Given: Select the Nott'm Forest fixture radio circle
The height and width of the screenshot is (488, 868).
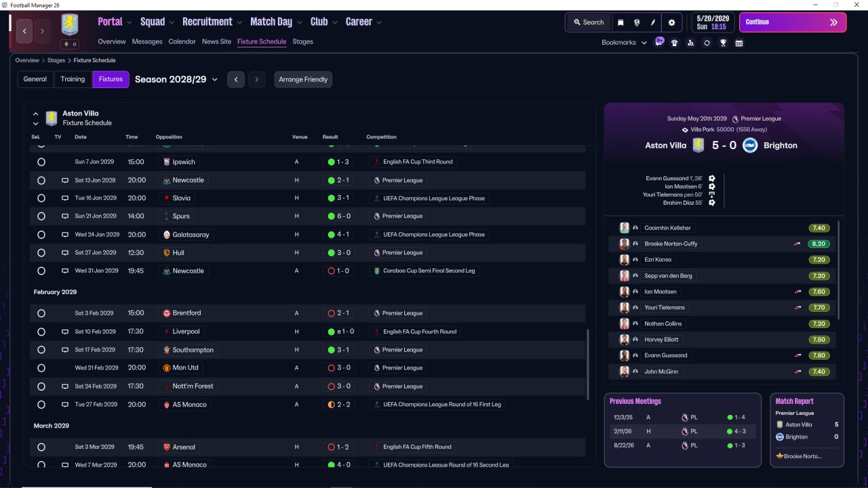Looking at the screenshot, I should pos(41,386).
